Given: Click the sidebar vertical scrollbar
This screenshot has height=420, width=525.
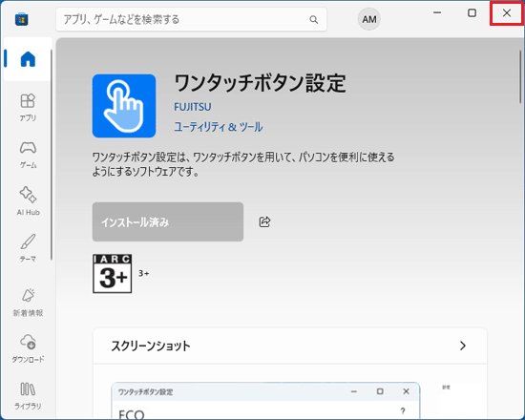Looking at the screenshot, I should point(52,155).
